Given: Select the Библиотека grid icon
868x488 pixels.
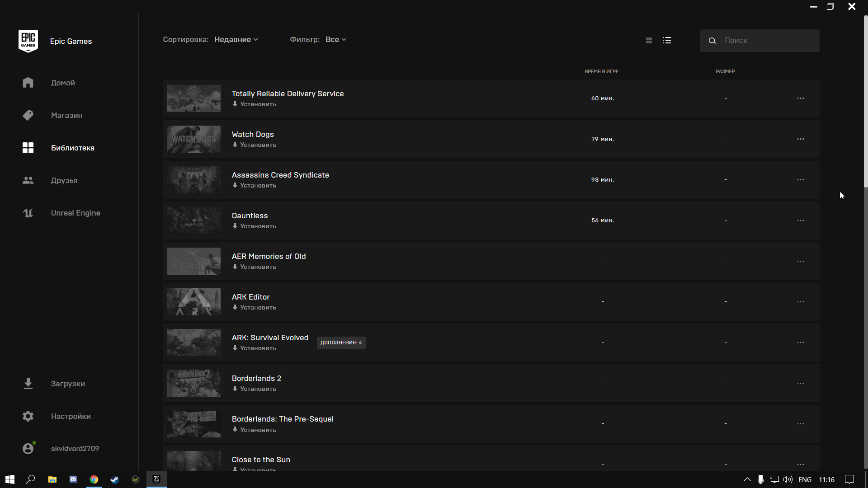Looking at the screenshot, I should pyautogui.click(x=28, y=148).
